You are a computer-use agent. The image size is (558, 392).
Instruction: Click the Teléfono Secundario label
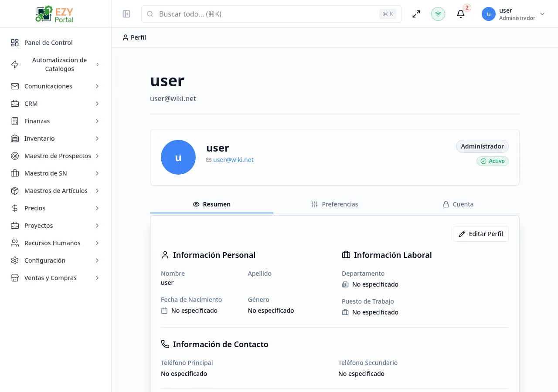click(368, 363)
